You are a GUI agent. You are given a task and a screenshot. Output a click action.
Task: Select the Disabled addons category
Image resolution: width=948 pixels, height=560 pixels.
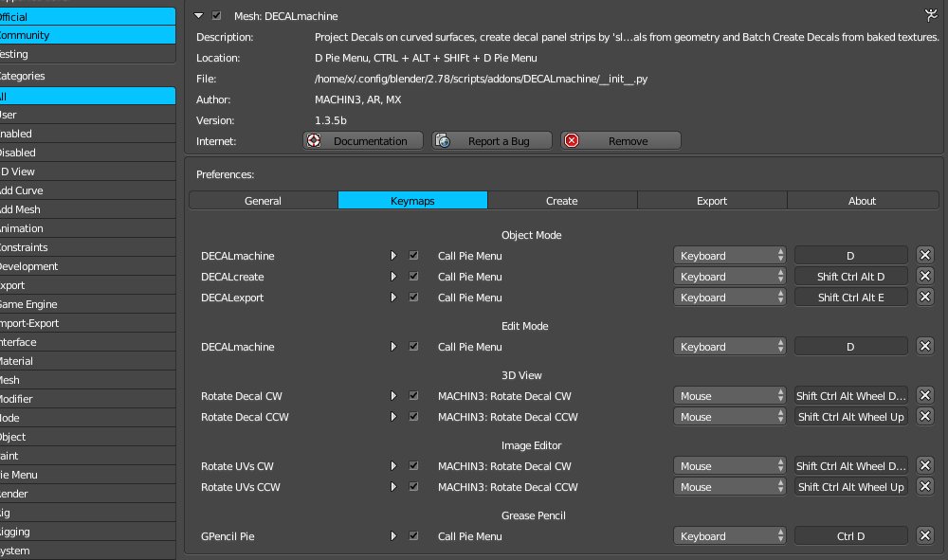point(87,153)
